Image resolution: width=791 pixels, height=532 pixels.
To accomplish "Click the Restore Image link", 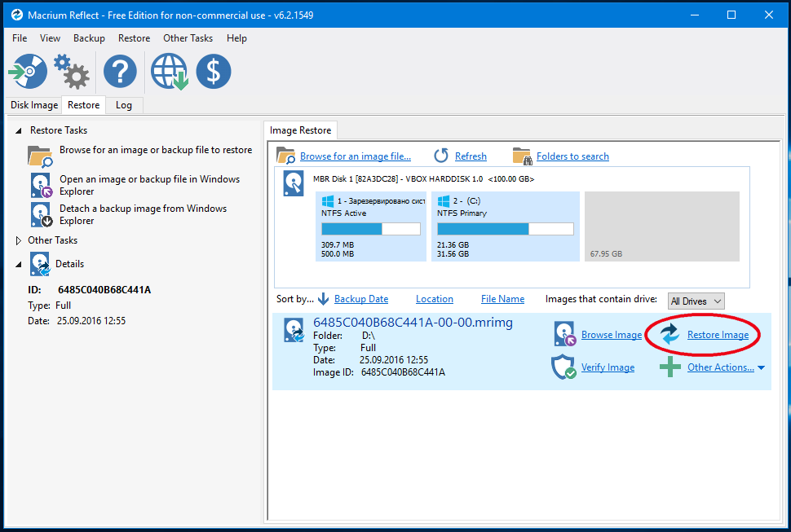I will click(x=718, y=335).
